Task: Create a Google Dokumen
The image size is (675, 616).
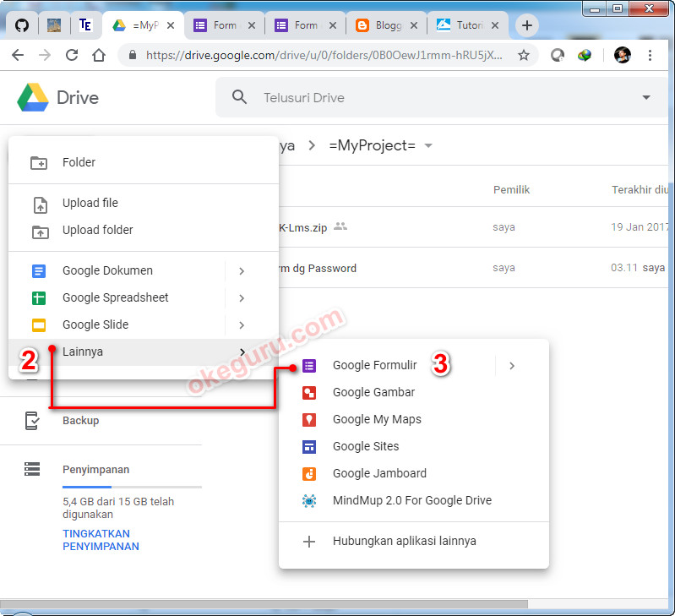Action: [x=117, y=270]
